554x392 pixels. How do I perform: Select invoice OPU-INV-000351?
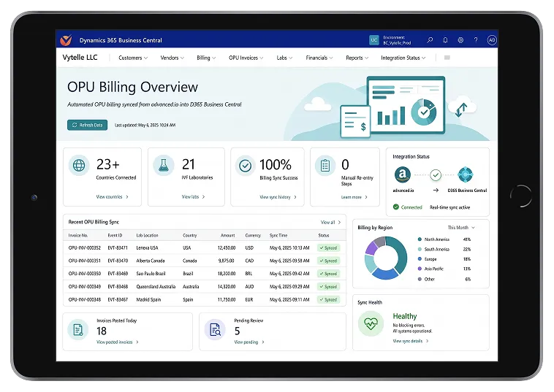85,261
